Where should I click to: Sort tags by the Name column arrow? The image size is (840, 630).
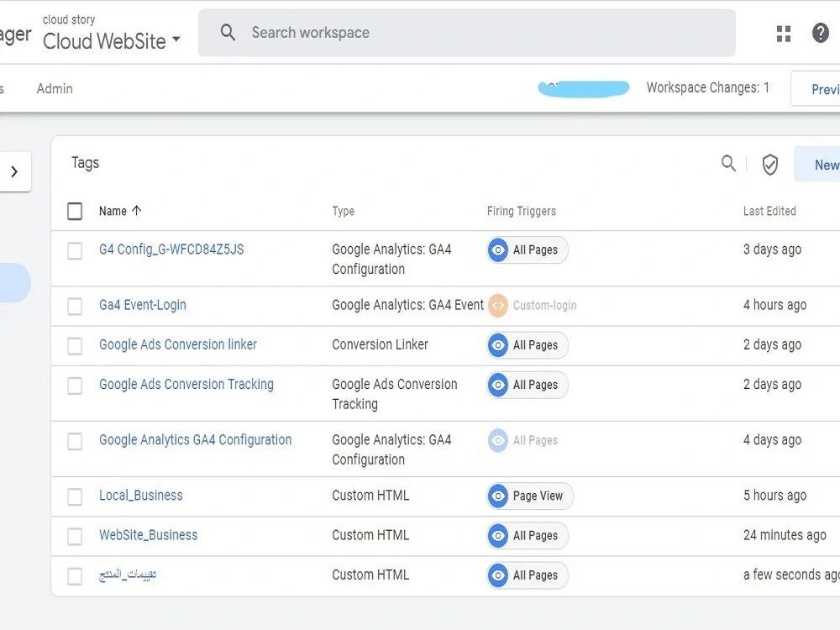click(x=137, y=211)
